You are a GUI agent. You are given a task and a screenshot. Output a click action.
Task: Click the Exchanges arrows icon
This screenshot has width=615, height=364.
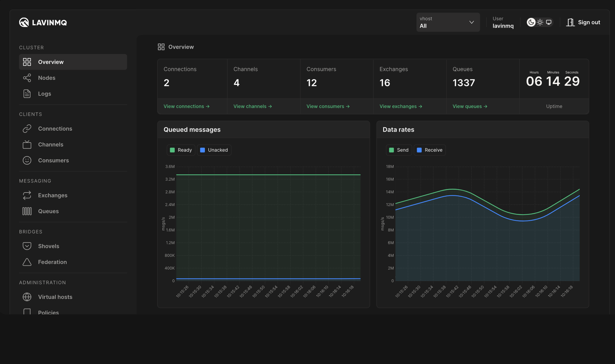click(27, 195)
